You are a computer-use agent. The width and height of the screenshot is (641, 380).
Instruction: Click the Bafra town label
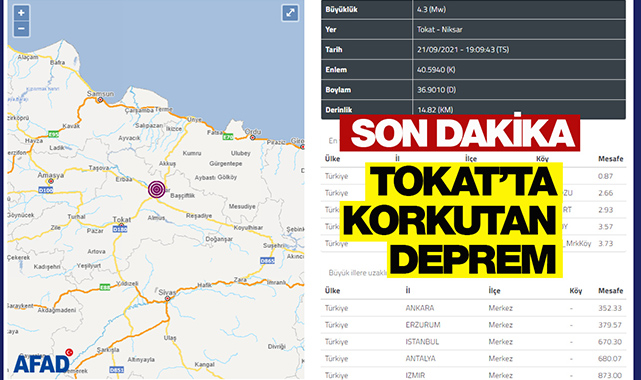(57, 62)
